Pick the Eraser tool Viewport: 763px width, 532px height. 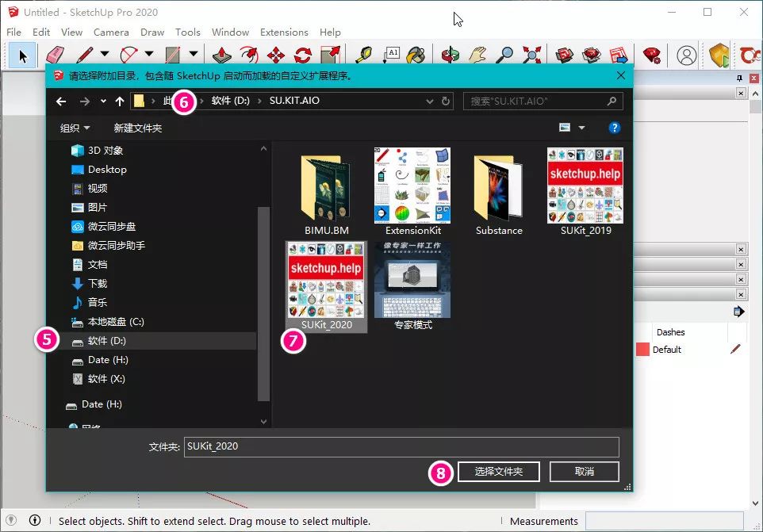tap(55, 55)
